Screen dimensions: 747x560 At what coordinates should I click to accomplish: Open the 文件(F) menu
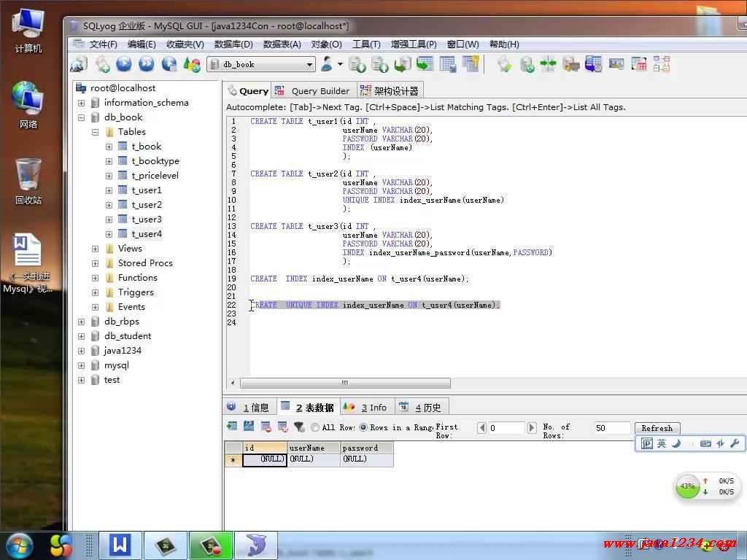pyautogui.click(x=103, y=44)
